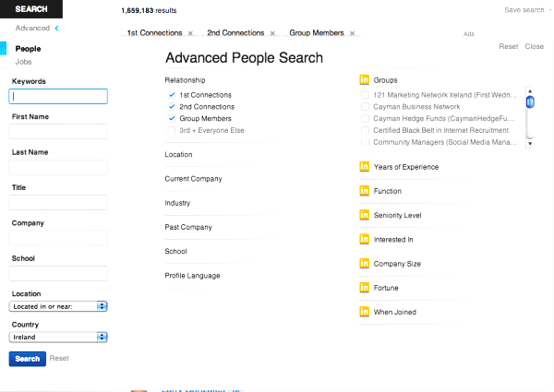
Task: Click Reset next to the Search button
Action: click(x=59, y=358)
